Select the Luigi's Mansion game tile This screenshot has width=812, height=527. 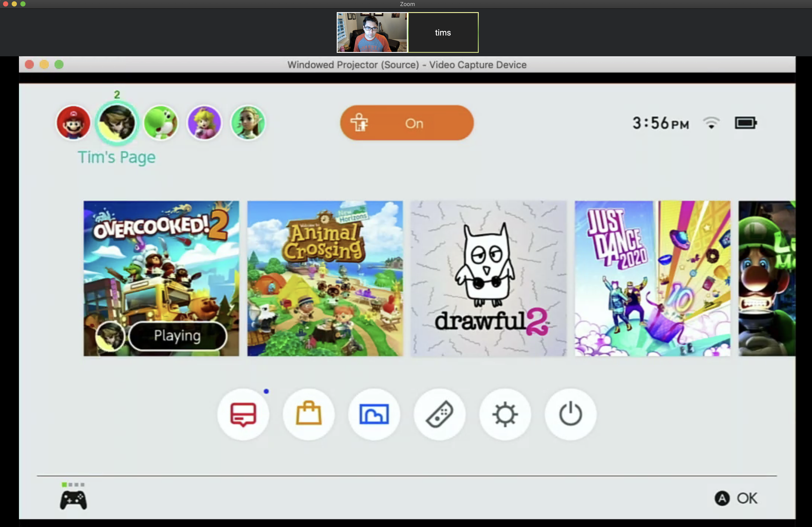pos(767,278)
